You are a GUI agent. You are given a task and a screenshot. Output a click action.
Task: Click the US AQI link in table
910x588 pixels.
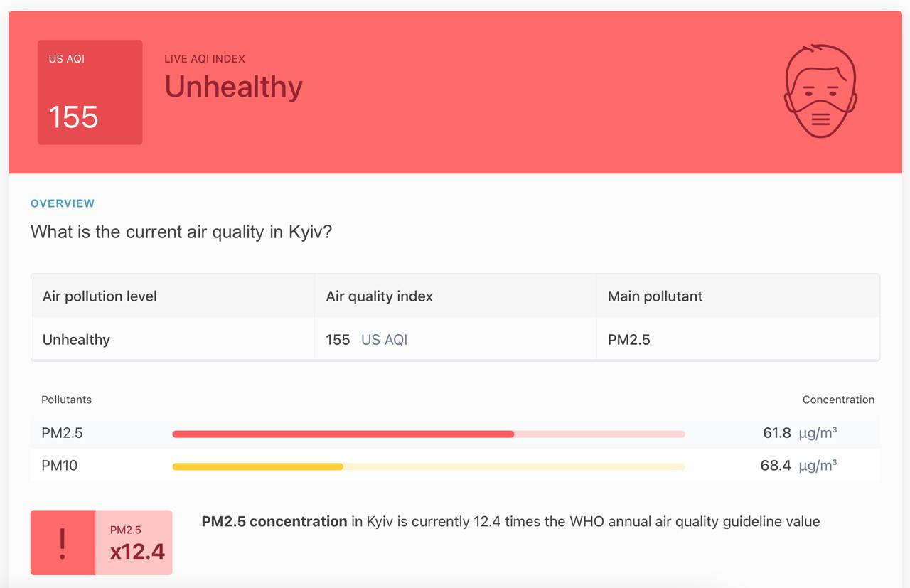tap(384, 340)
